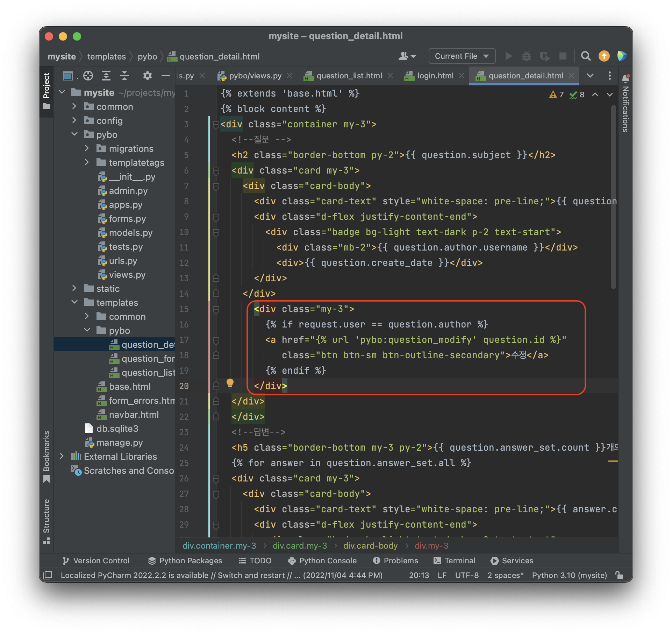The height and width of the screenshot is (634, 672).
Task: Open the Notifications bell panel
Action: point(625,78)
